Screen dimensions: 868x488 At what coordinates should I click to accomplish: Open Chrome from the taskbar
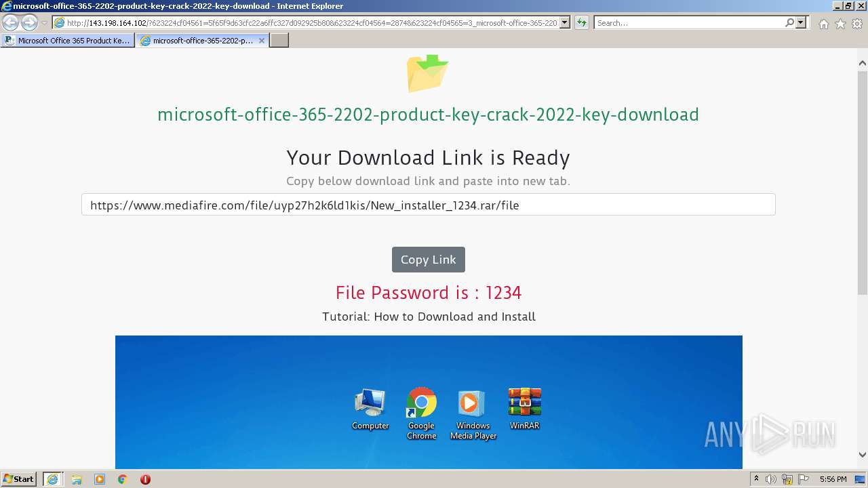(x=122, y=479)
